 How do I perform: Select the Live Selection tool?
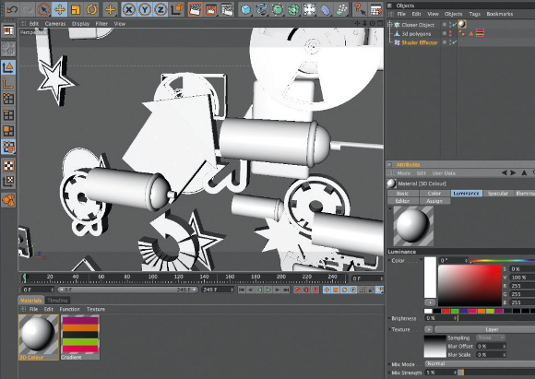(x=44, y=9)
